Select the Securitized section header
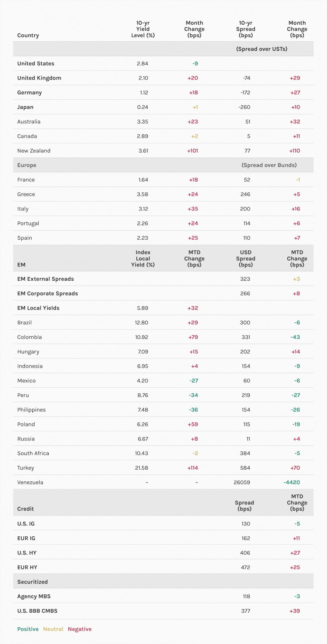Viewport: 327px width, 644px height. 32,582
